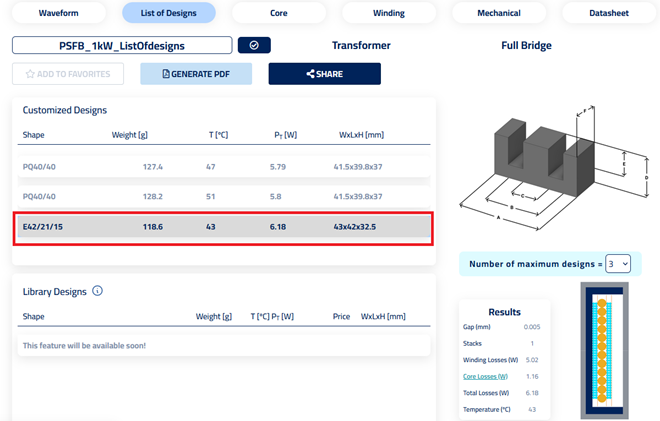Viewport: 660px width, 421px height.
Task: Click the E-core 3D shape illustration
Action: [554, 168]
